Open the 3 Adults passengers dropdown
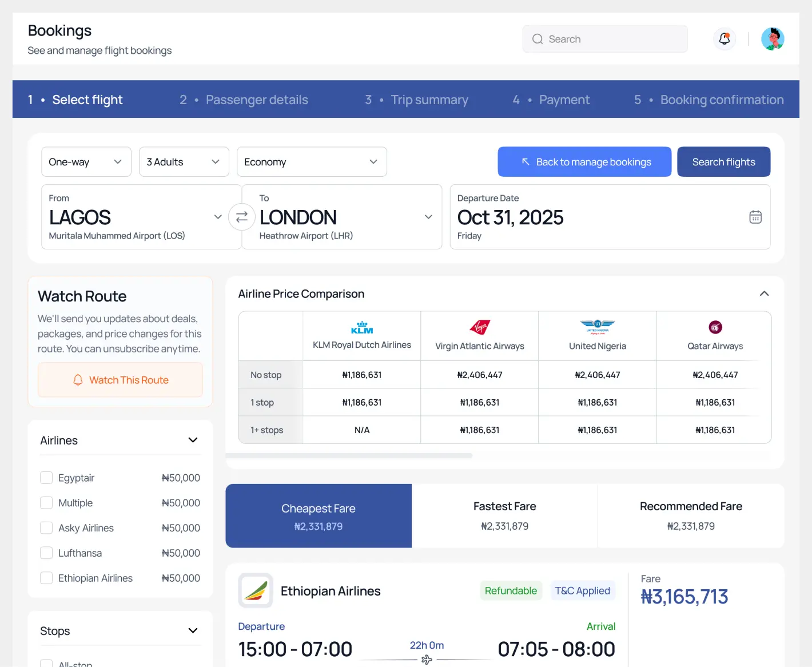This screenshot has width=812, height=667. [184, 162]
